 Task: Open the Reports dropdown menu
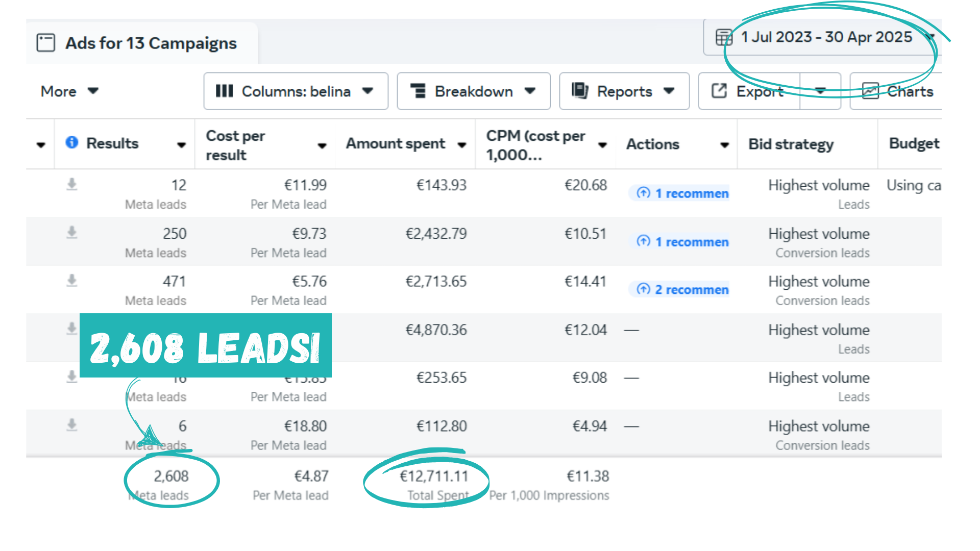click(624, 91)
